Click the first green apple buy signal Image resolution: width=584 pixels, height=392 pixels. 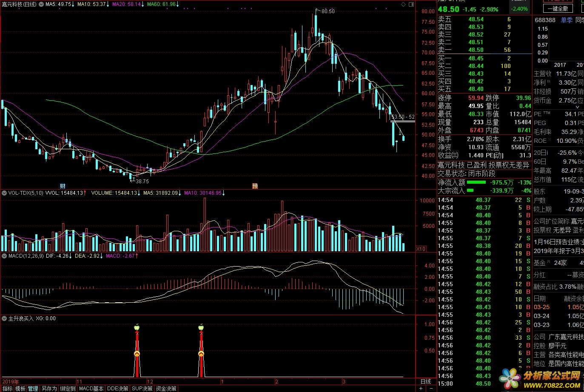[137, 327]
